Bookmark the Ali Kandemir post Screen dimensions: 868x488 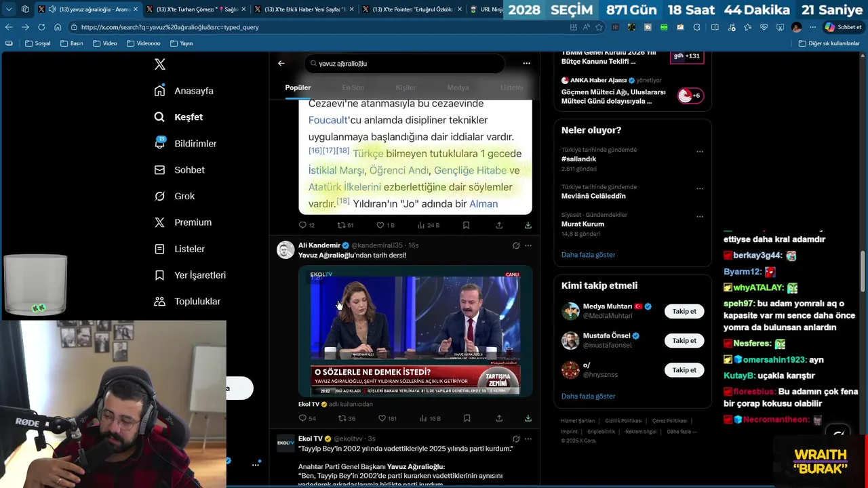pos(467,418)
